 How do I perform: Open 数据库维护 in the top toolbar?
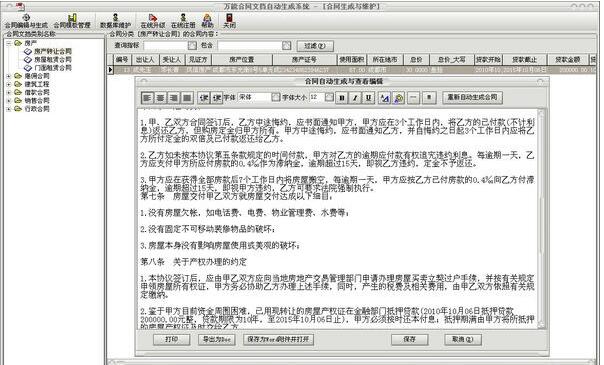click(x=115, y=21)
